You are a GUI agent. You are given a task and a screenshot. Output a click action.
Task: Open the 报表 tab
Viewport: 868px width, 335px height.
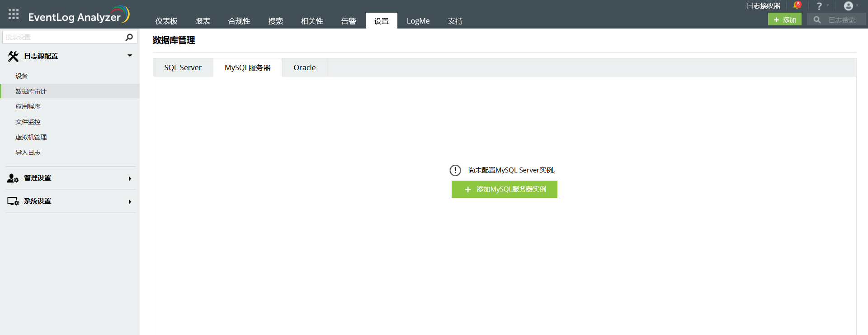(203, 21)
